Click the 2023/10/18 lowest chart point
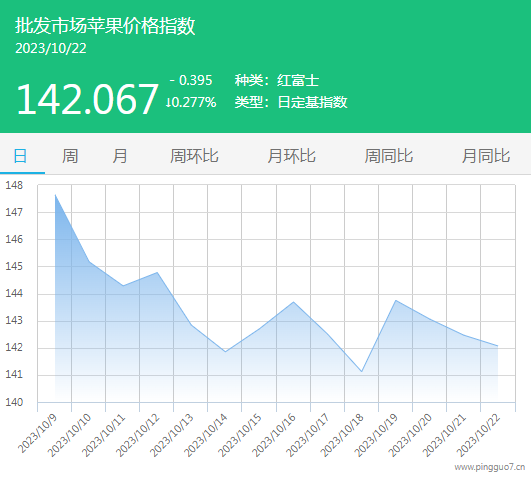 (x=362, y=371)
